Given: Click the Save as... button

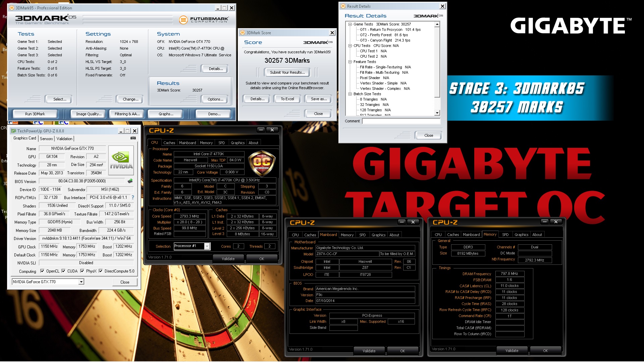Looking at the screenshot, I should coord(319,99).
